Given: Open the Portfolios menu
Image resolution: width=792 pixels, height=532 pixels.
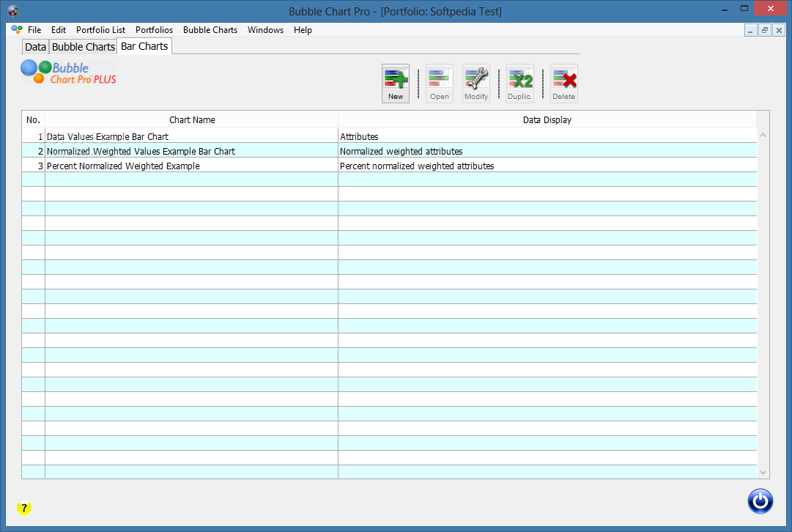Looking at the screenshot, I should point(154,30).
